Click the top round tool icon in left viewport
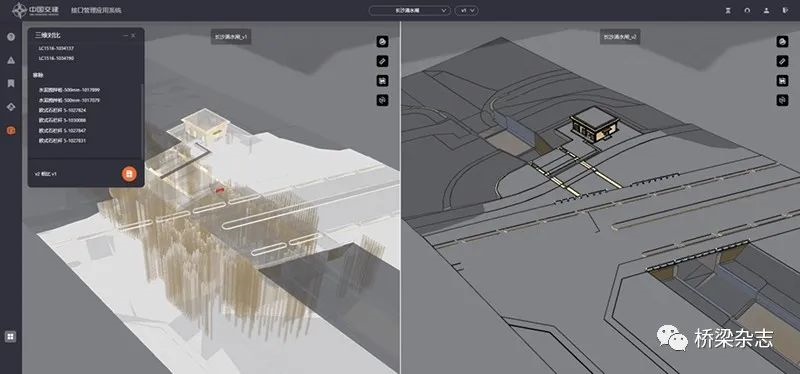800x374 pixels. click(382, 42)
